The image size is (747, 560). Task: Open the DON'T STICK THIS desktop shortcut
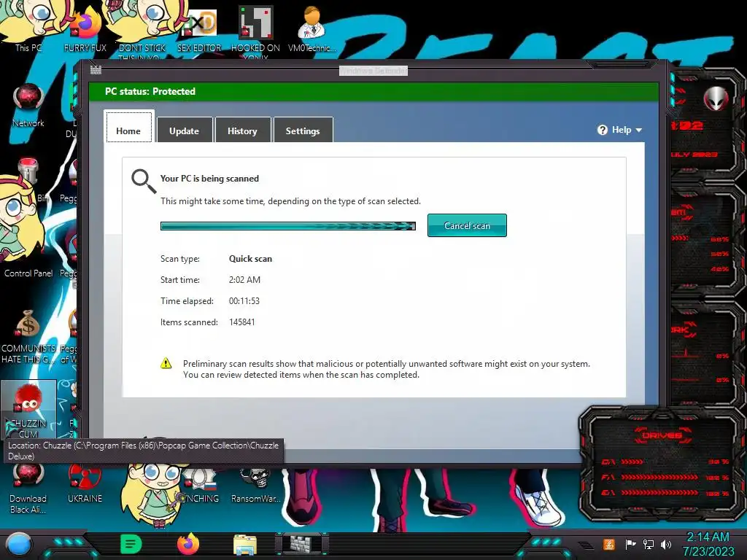pos(142,31)
